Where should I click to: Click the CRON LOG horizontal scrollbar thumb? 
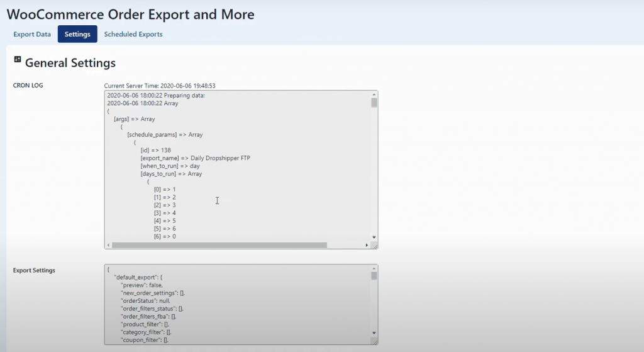(x=219, y=245)
